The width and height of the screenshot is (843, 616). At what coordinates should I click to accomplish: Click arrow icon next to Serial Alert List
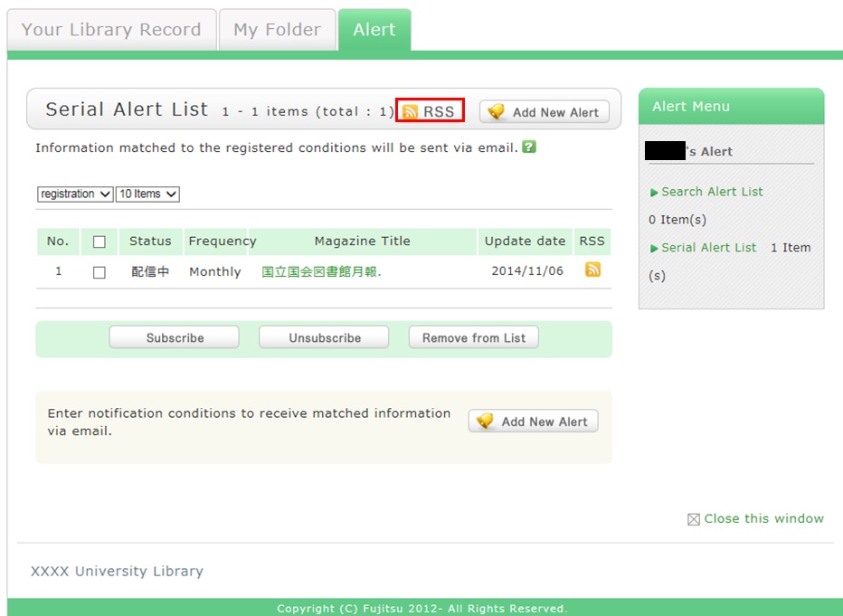click(x=654, y=249)
